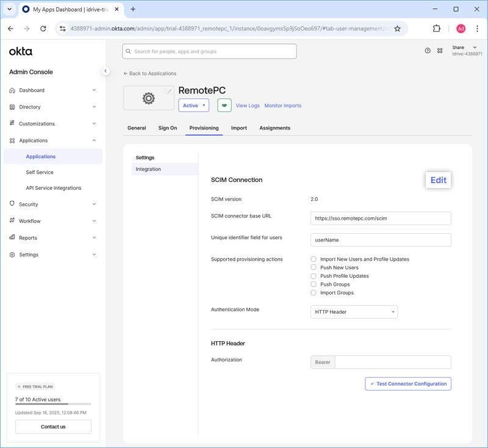Click the active users progress bar

53,404
